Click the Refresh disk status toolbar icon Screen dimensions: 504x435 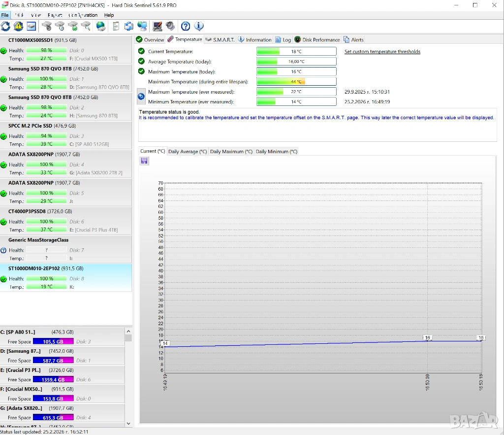[5, 26]
